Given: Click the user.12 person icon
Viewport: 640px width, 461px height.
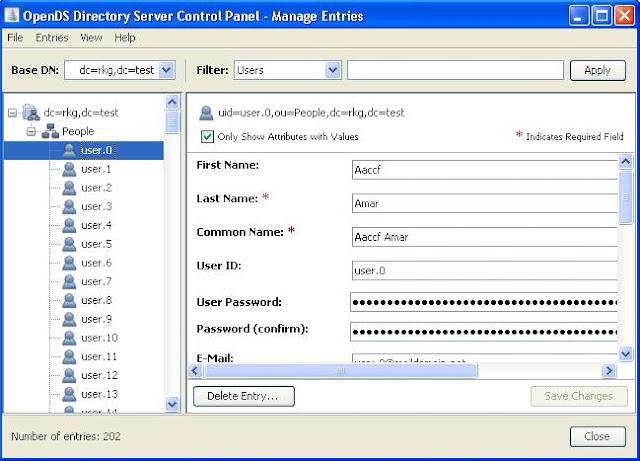Looking at the screenshot, I should (69, 376).
